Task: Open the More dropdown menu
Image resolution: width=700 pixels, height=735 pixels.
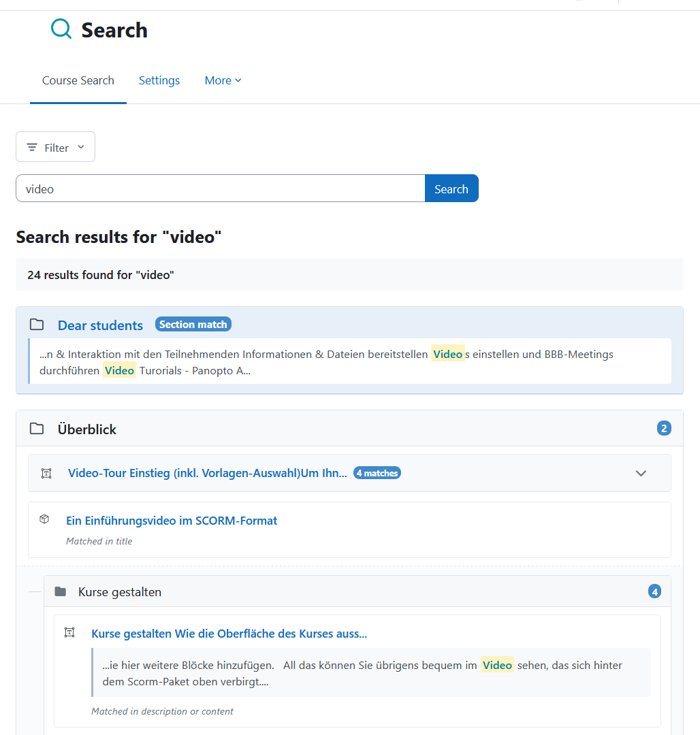Action: [223, 80]
